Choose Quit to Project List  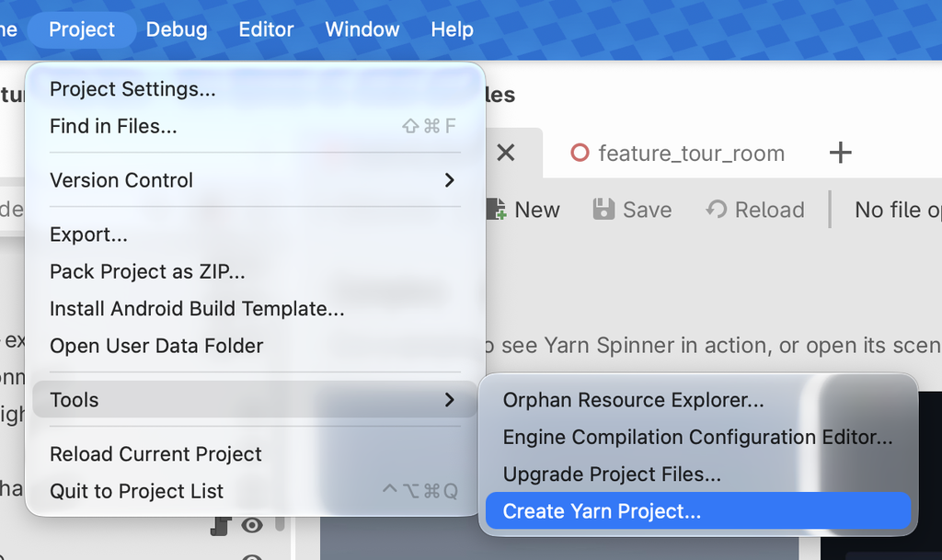point(255,492)
